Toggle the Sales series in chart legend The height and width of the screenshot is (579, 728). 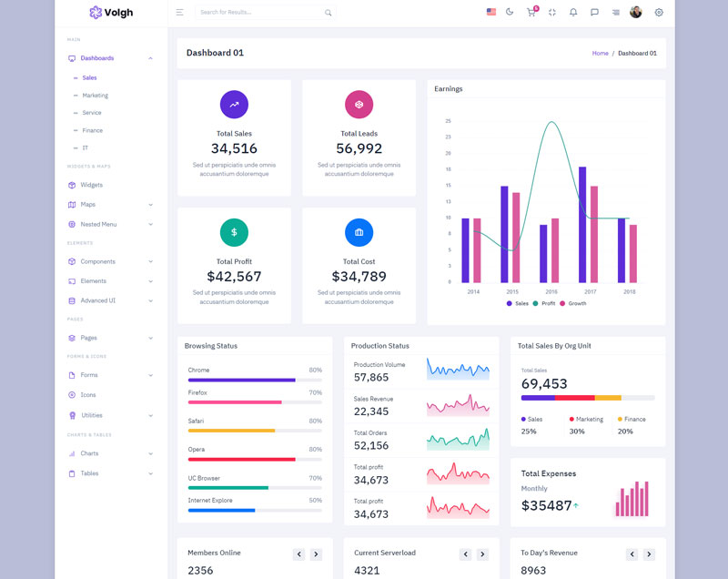click(517, 303)
